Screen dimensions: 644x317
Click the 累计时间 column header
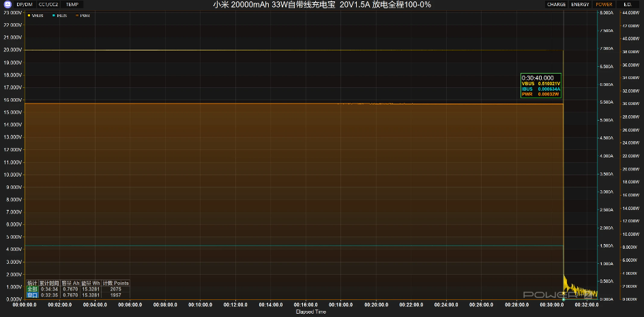pos(49,284)
